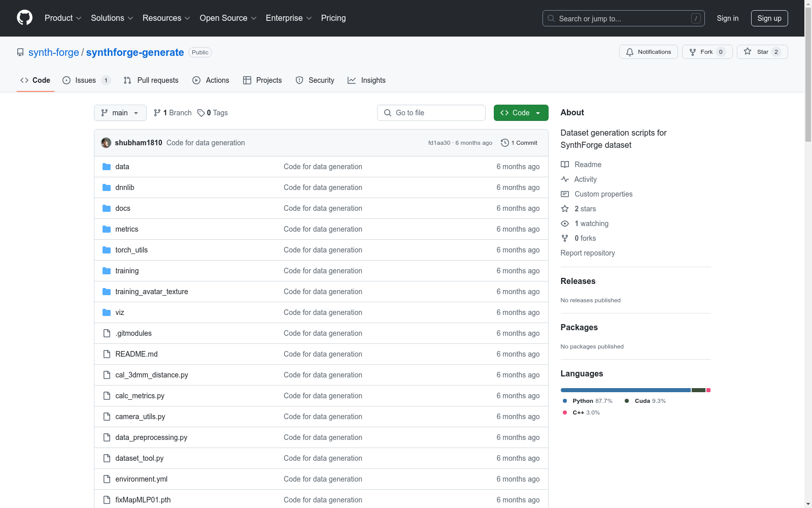The width and height of the screenshot is (812, 508).
Task: Click the Search or jump to field
Action: (624, 18)
